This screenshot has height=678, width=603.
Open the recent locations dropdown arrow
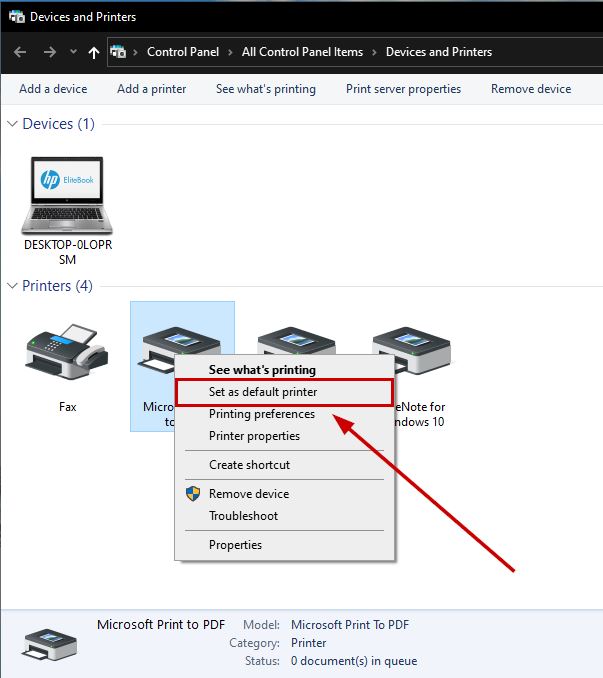point(73,51)
